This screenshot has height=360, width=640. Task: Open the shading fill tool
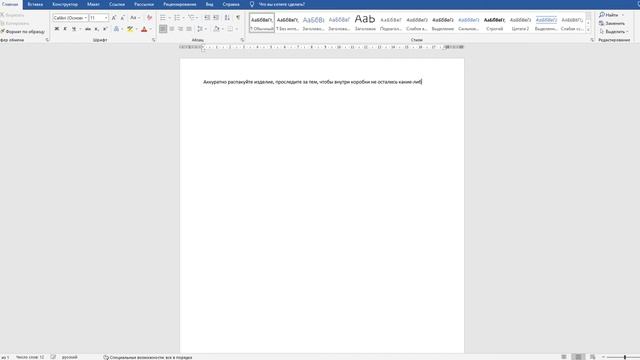[216, 29]
